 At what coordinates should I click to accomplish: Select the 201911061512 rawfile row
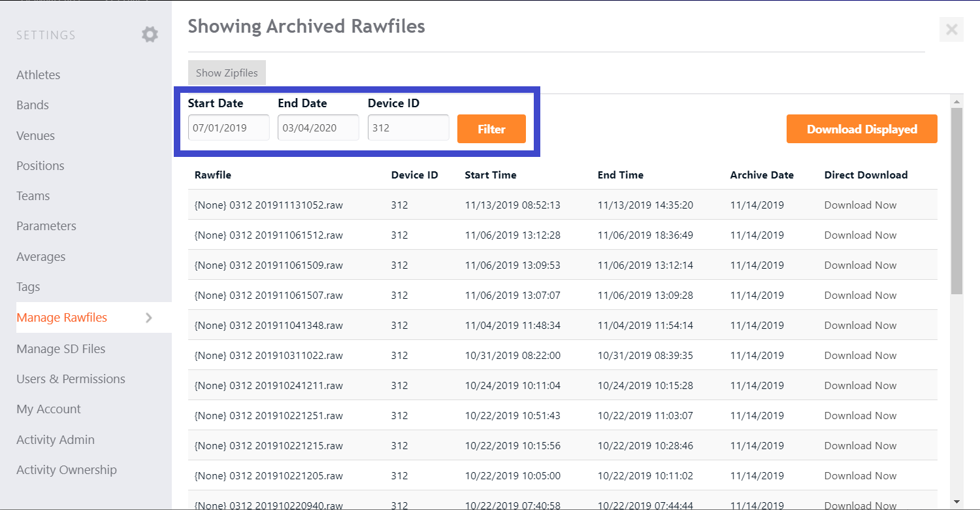(x=269, y=235)
